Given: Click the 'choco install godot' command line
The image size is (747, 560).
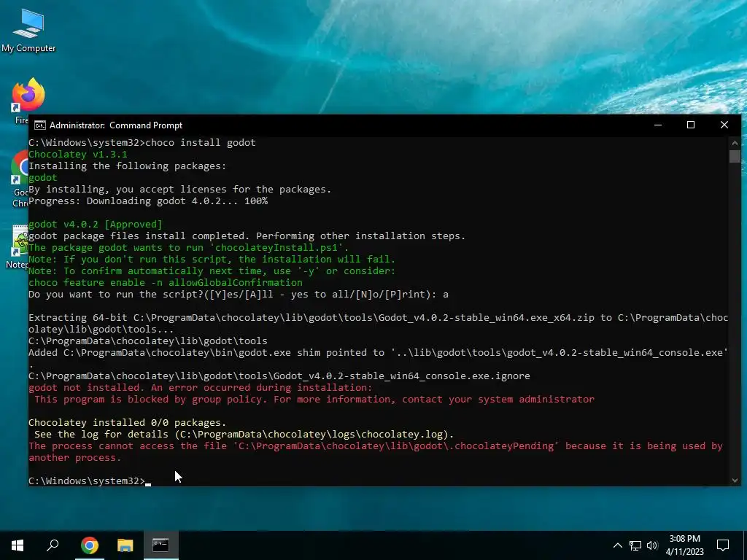Looking at the screenshot, I should click(x=142, y=143).
